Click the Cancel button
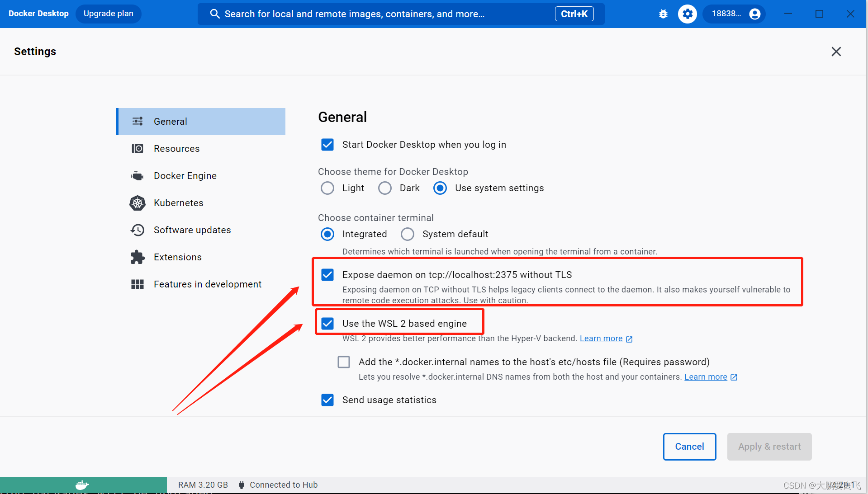The width and height of the screenshot is (868, 494). click(689, 447)
